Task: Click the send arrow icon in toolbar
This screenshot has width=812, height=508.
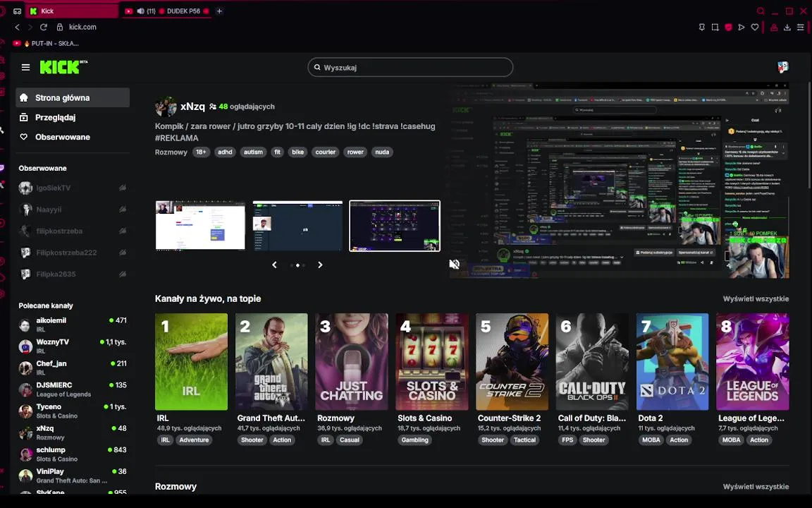Action: (x=742, y=27)
